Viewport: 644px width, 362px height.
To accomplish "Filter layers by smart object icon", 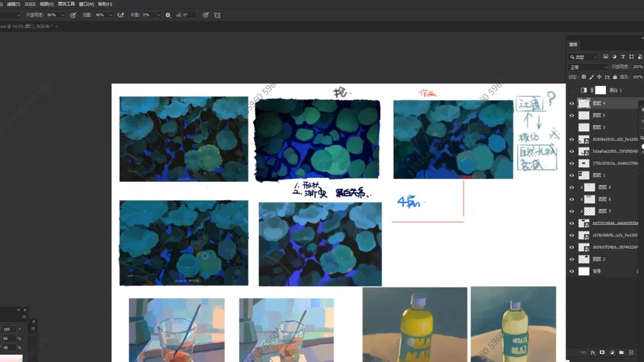I will [x=640, y=57].
